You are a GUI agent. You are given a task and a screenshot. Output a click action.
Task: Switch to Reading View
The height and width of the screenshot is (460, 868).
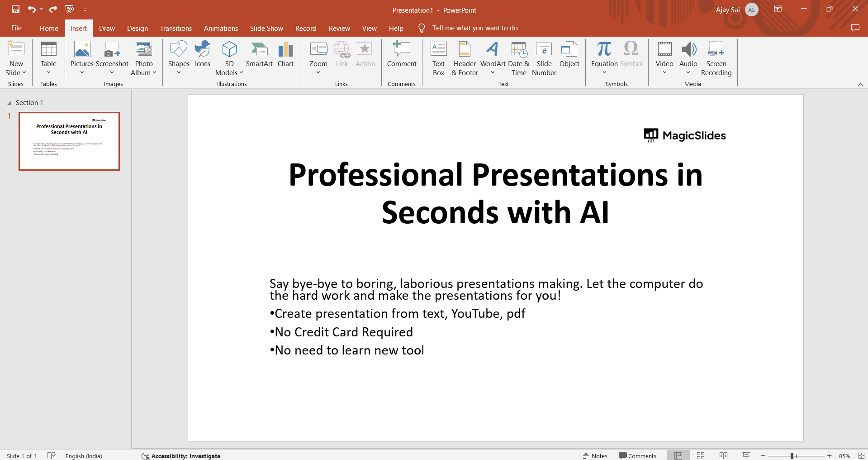coord(723,456)
